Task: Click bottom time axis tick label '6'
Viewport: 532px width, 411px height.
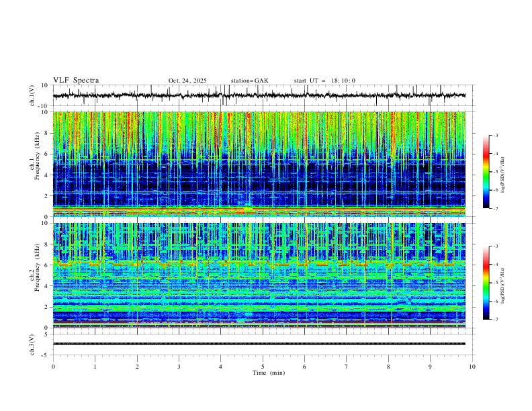Action: (x=304, y=367)
